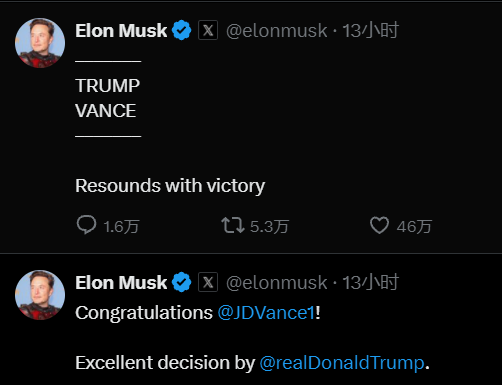Click @elonmusk handle in first tweet
The height and width of the screenshot is (385, 502).
tap(277, 31)
